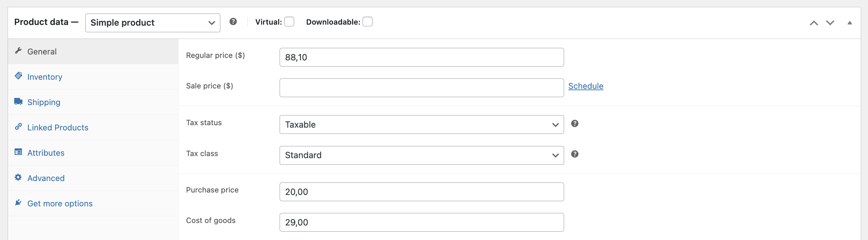Screen dimensions: 868x240
Task: Open help for the product type selector
Action: click(233, 22)
